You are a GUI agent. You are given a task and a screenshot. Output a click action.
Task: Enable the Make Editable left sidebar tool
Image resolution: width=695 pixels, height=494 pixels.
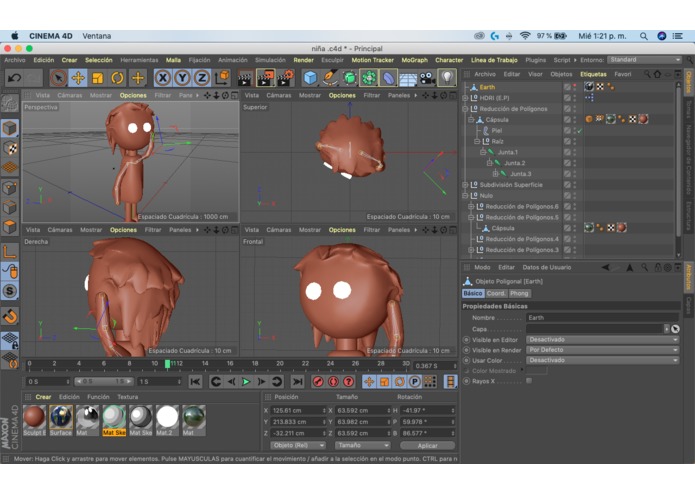[x=10, y=104]
